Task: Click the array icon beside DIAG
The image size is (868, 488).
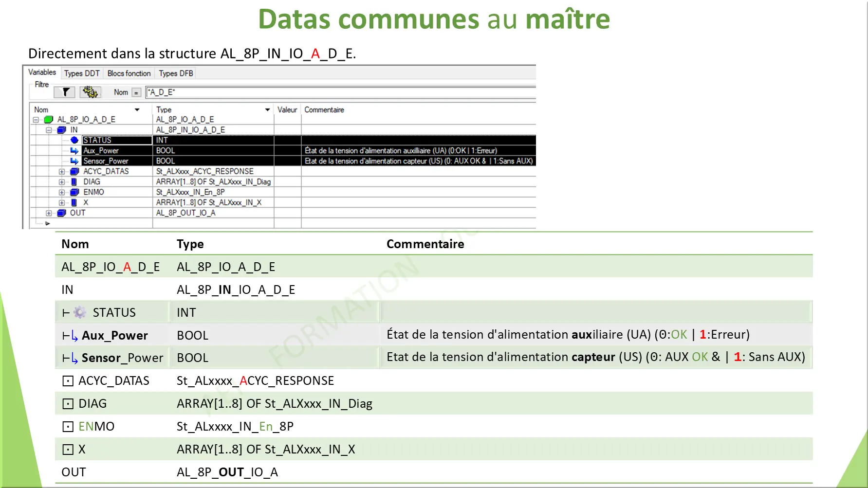Action: tap(74, 182)
